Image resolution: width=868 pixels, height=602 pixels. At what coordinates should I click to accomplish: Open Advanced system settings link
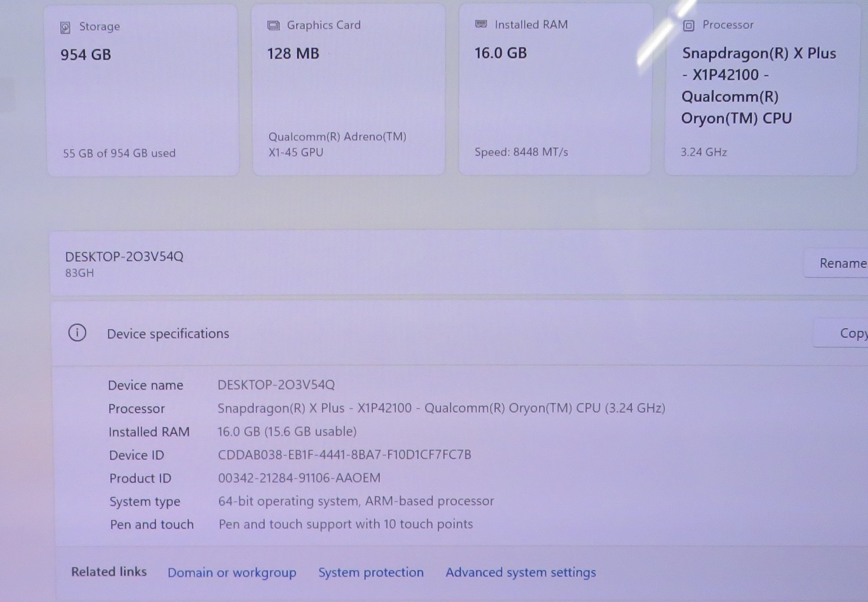tap(520, 572)
